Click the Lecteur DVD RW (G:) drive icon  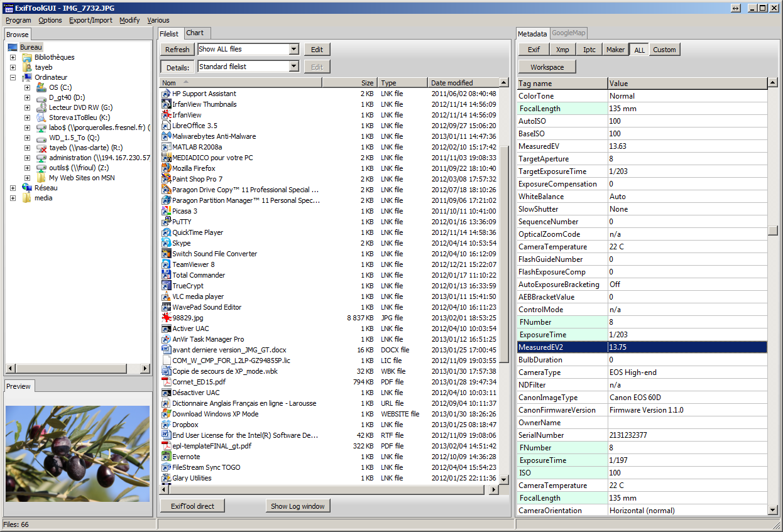tap(41, 107)
